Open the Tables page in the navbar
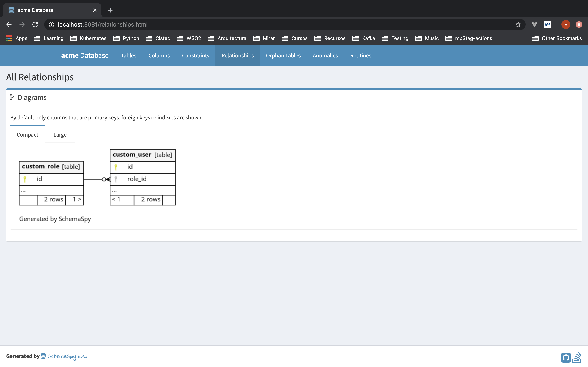 pos(129,56)
